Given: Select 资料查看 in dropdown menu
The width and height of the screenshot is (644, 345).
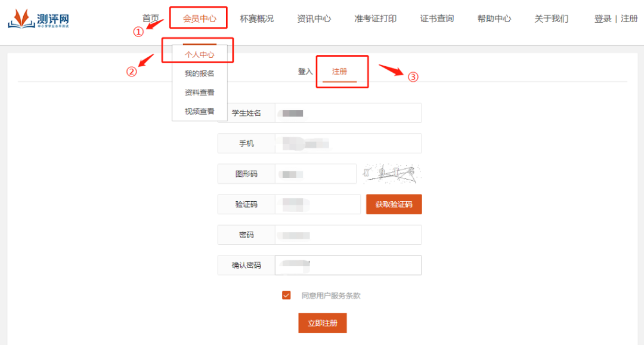Looking at the screenshot, I should 199,93.
